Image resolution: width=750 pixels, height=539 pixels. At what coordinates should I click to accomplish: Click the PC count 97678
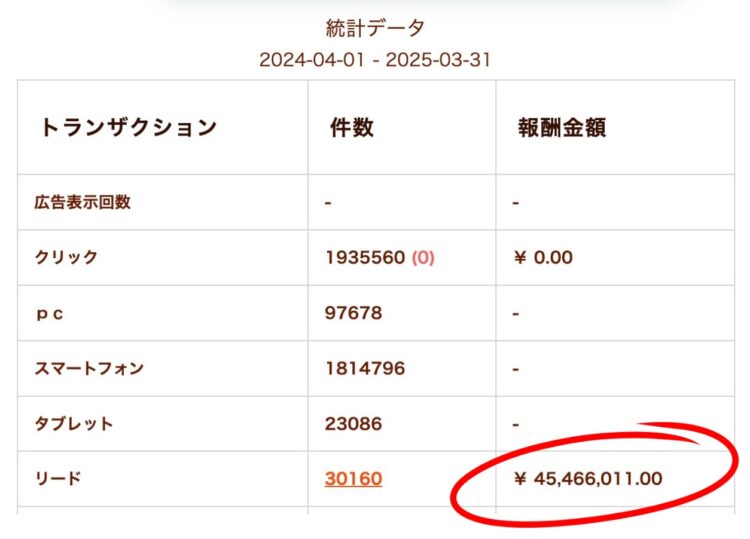[x=353, y=313]
